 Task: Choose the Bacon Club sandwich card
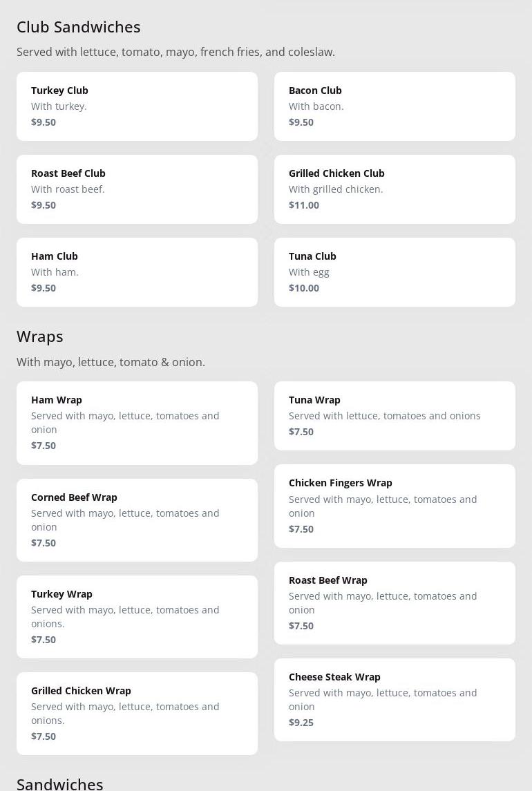click(x=395, y=106)
